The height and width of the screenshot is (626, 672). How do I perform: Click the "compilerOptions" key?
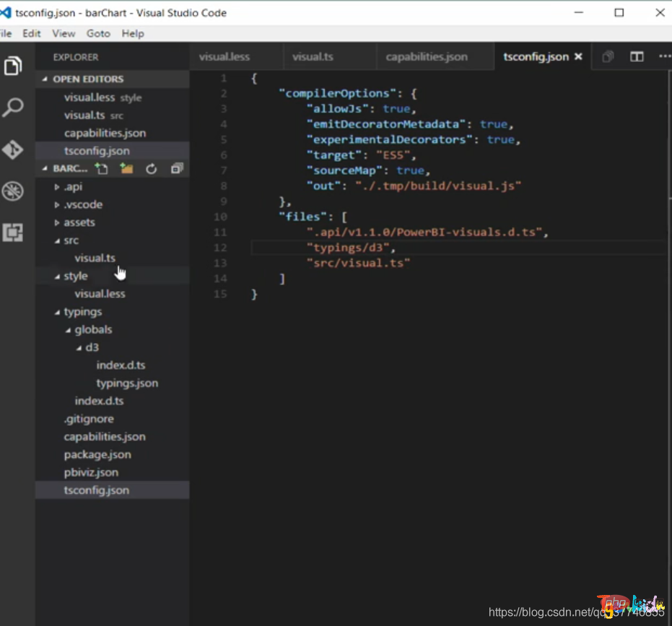[337, 93]
